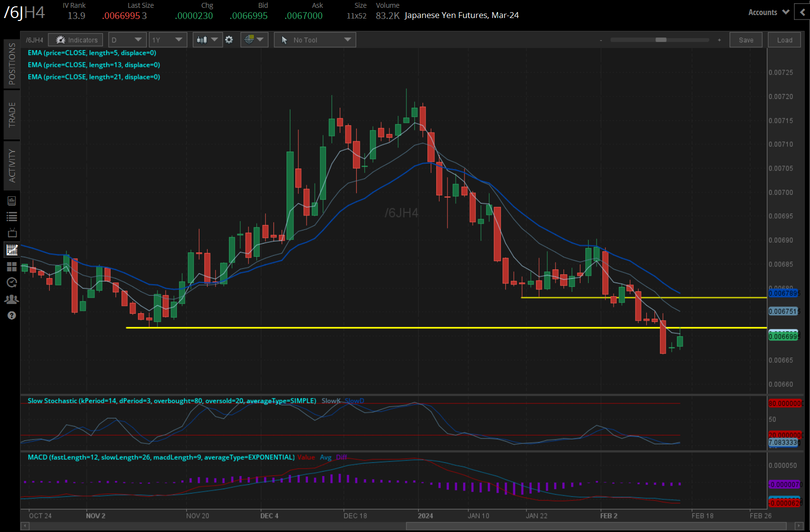Screen dimensions: 810x532
Task: Open the crosshair cursor style dropdown
Action: (254, 40)
